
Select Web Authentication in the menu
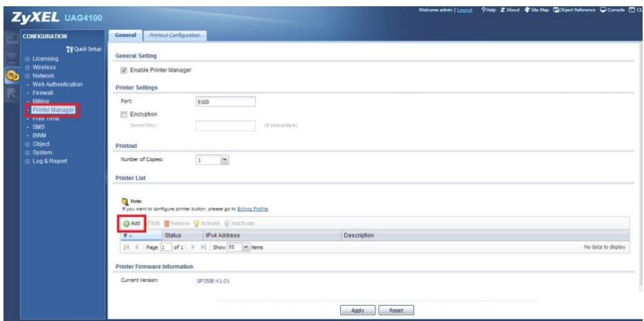[x=58, y=85]
